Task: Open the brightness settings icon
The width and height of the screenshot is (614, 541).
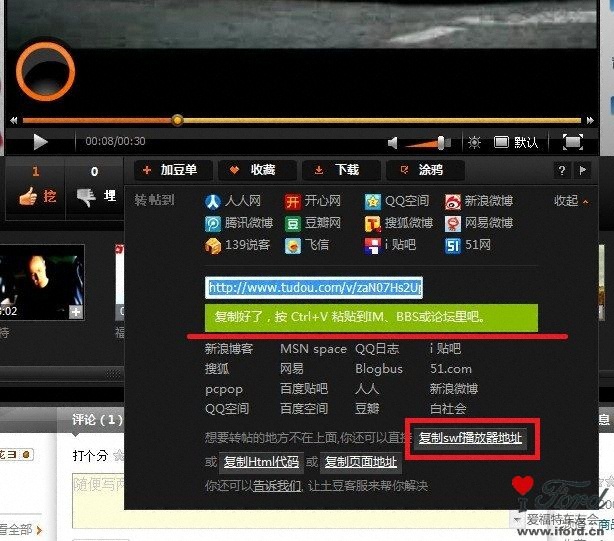Action: click(x=474, y=142)
